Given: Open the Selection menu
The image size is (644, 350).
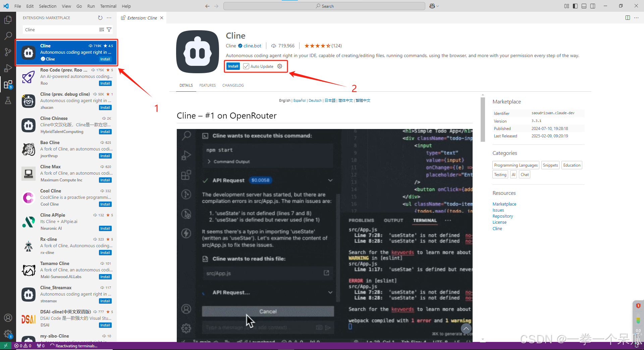Looking at the screenshot, I should pos(48,6).
